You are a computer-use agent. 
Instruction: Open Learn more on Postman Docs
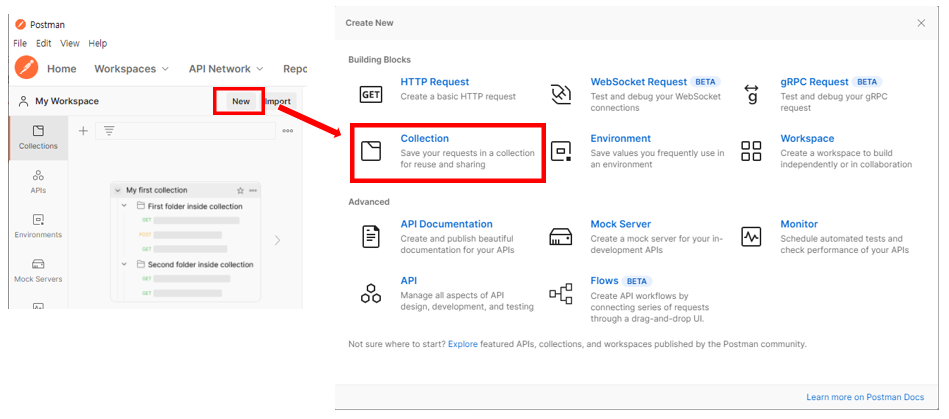click(x=865, y=397)
